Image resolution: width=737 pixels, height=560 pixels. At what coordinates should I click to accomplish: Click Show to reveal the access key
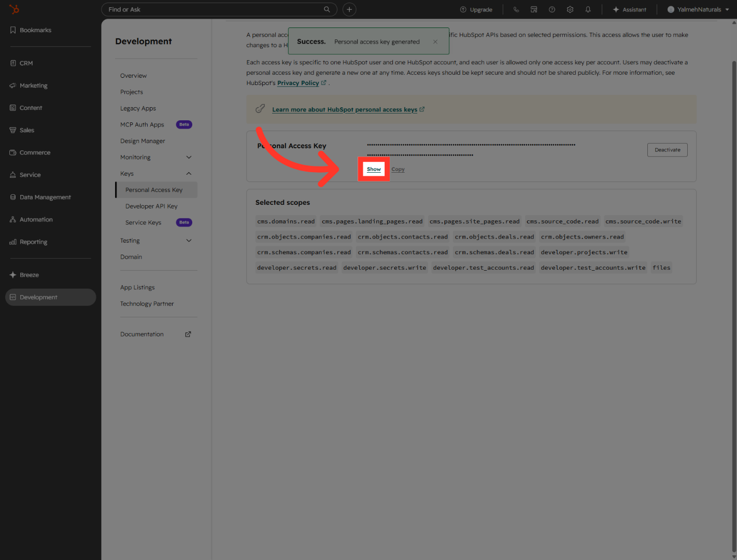[x=374, y=169]
